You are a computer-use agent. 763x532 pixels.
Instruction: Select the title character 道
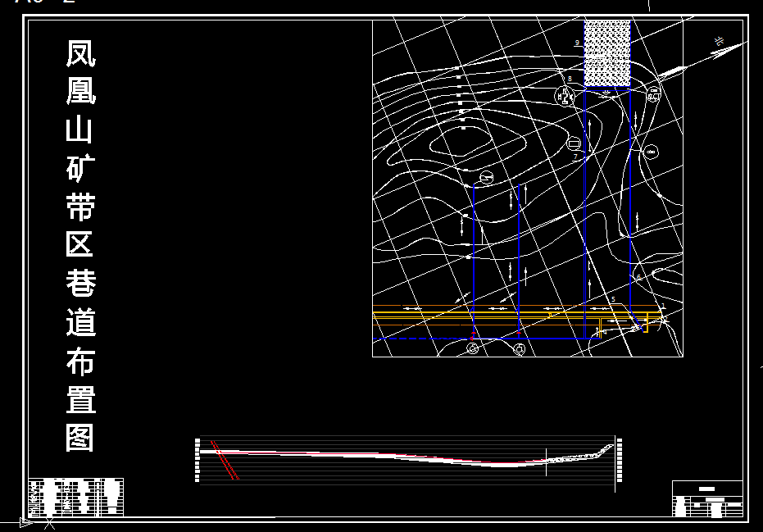pyautogui.click(x=81, y=321)
